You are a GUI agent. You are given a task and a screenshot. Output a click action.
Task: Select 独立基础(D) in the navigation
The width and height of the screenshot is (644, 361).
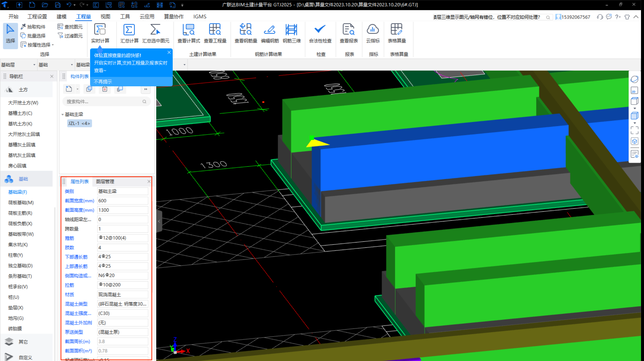21,265
